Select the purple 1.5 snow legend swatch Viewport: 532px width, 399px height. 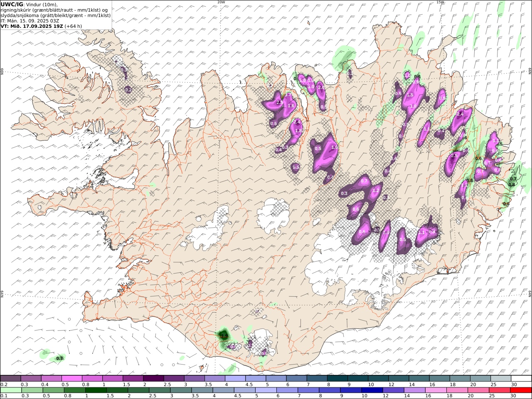coord(133,378)
